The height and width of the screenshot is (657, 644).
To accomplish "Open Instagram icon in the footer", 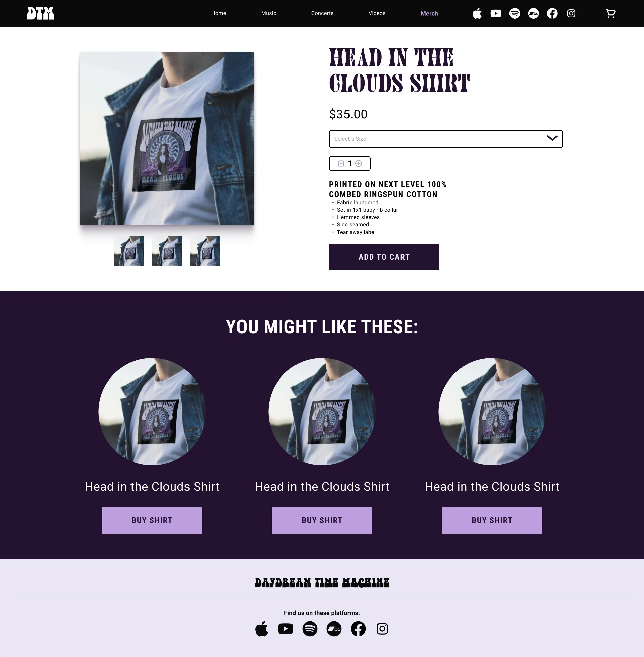I will tap(382, 629).
